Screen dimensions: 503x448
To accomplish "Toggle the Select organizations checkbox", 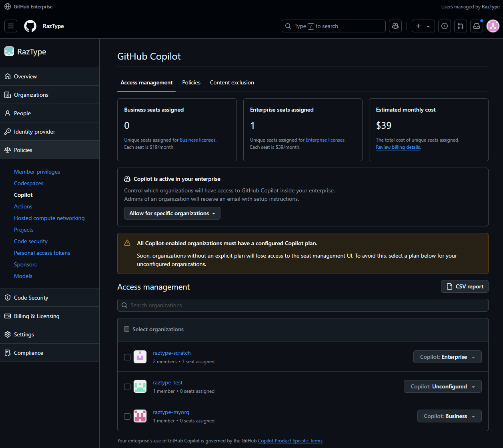I will pyautogui.click(x=127, y=329).
